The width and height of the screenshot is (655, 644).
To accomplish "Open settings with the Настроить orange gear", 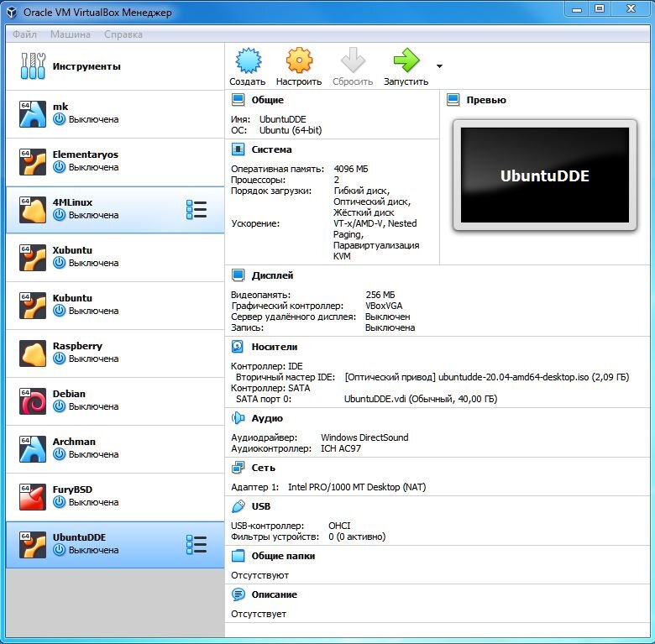I will click(299, 60).
